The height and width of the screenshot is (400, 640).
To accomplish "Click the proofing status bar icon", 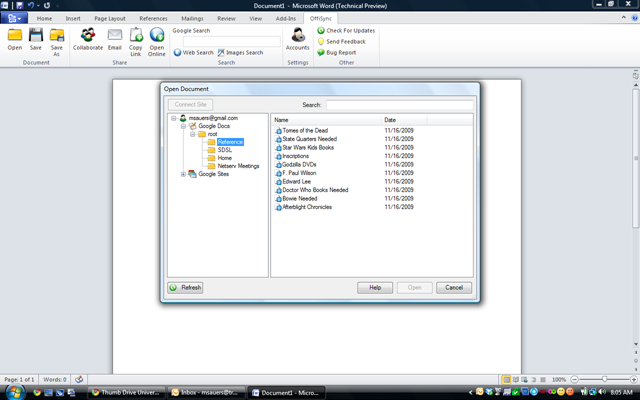I will (x=79, y=380).
